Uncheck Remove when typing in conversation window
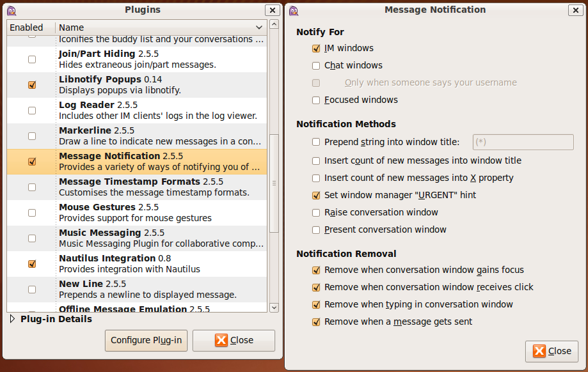This screenshot has height=372, width=588. click(x=316, y=305)
